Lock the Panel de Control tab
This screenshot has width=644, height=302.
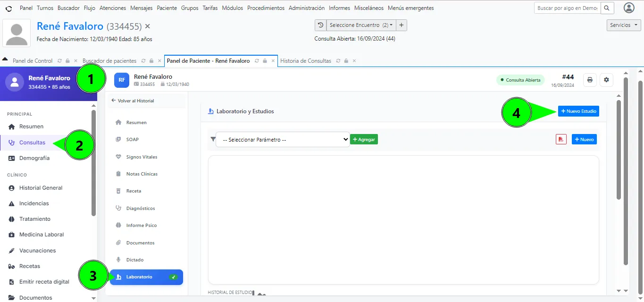coord(67,61)
